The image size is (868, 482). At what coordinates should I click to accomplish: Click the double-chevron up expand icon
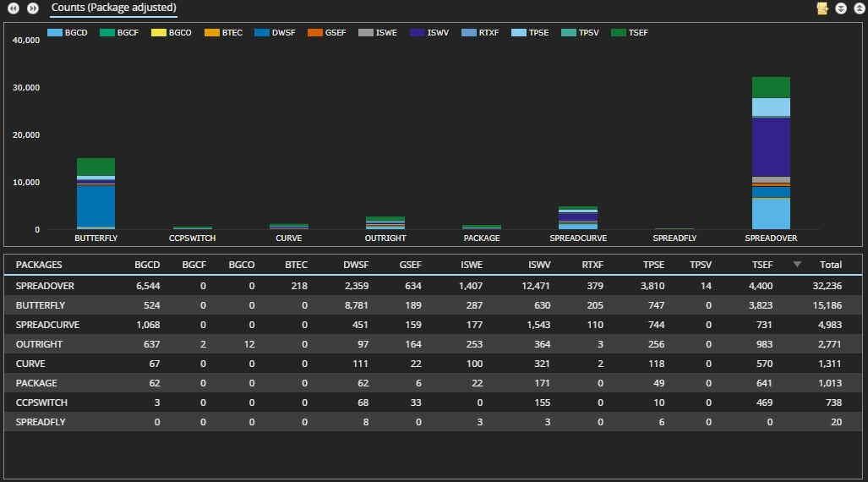coord(860,8)
